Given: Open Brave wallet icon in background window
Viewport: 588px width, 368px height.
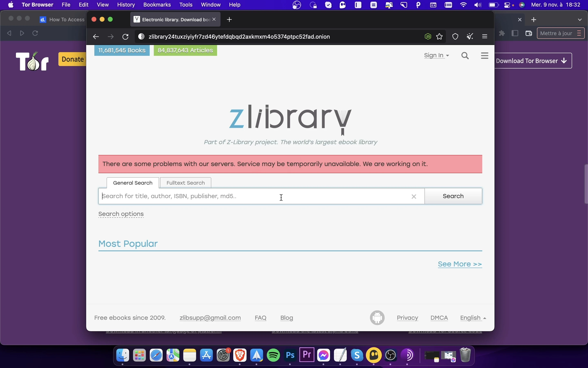Looking at the screenshot, I should click(x=529, y=33).
